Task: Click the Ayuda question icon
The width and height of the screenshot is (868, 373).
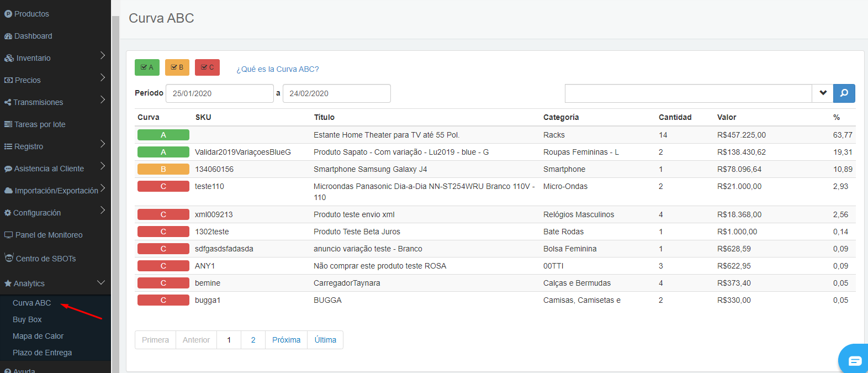Action: click(8, 370)
